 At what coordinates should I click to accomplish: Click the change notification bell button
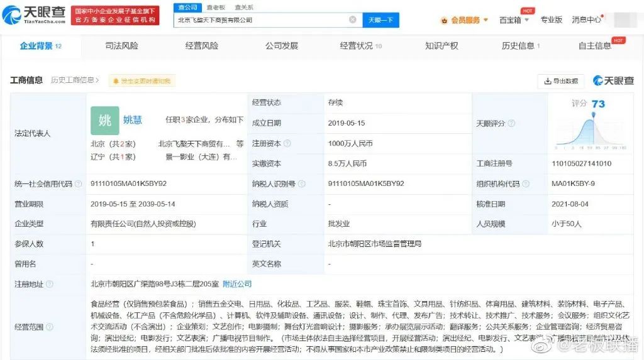point(142,81)
